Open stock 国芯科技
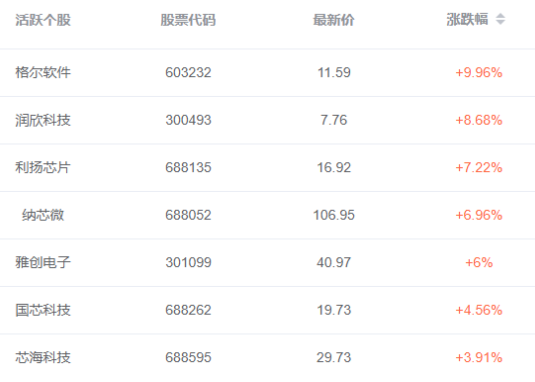The height and width of the screenshot is (382, 535). point(43,310)
